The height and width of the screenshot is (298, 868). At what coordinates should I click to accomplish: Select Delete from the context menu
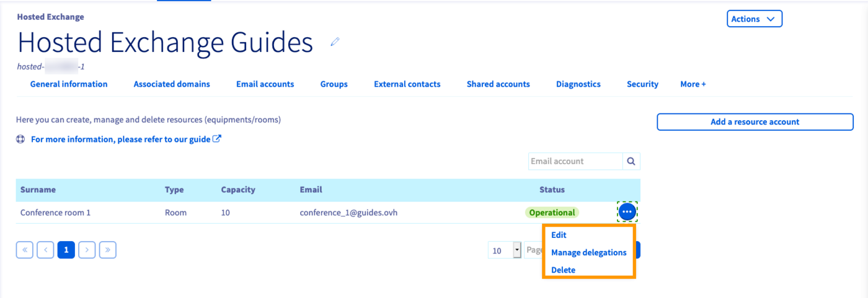click(563, 270)
